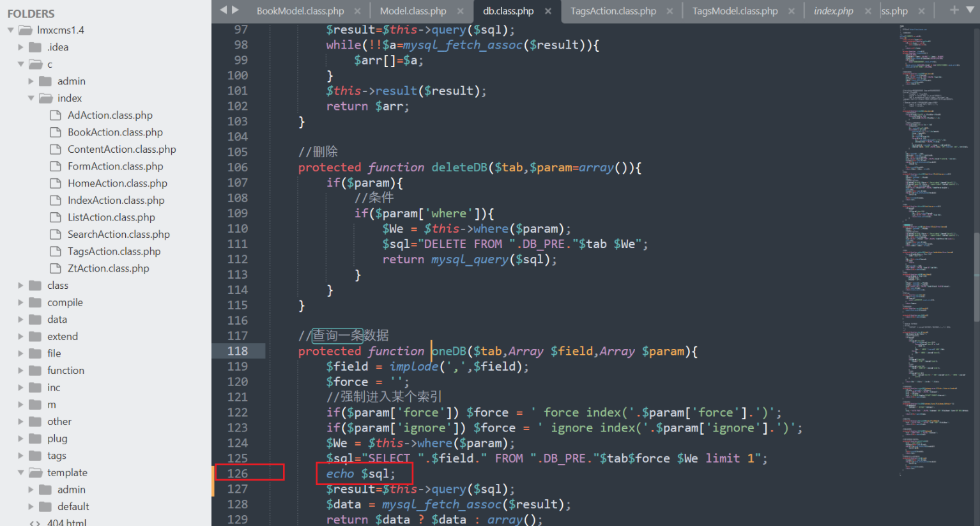Screen dimensions: 980x526
Task: Open ContentAction.class.php file
Action: point(121,149)
